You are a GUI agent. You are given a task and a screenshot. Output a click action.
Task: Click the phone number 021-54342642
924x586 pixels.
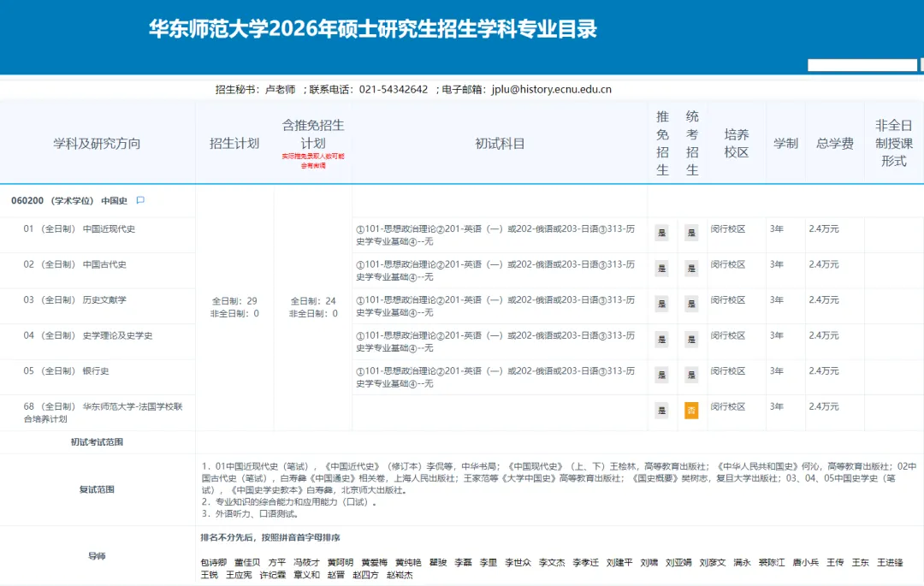(394, 90)
